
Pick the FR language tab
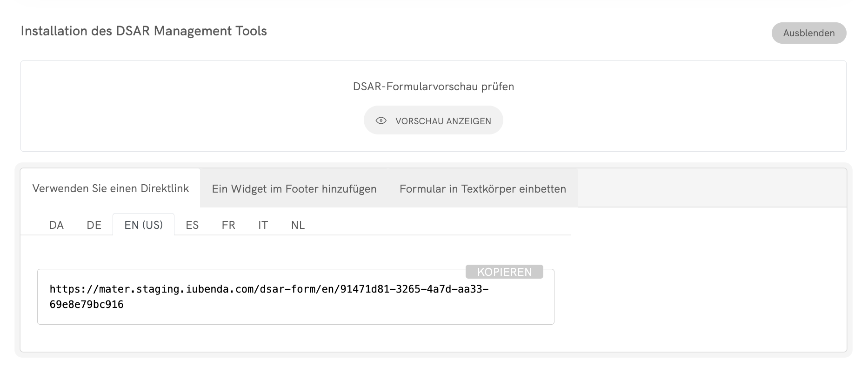click(x=228, y=225)
